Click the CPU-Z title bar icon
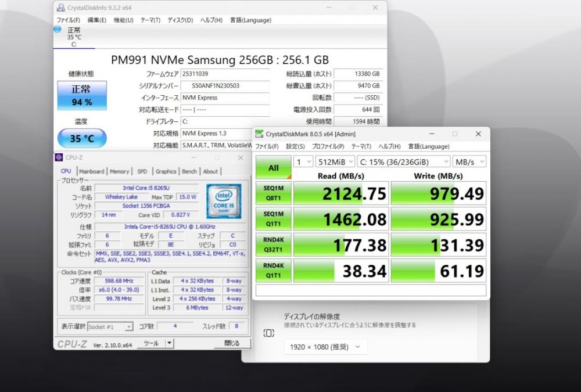This screenshot has height=392, width=581. pyautogui.click(x=59, y=157)
